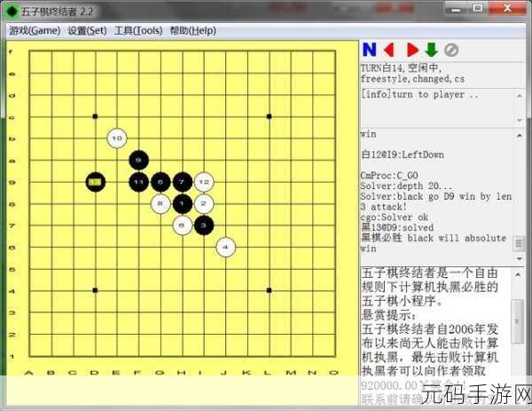Click the gray stop circle icon
532x411 pixels.
[451, 50]
